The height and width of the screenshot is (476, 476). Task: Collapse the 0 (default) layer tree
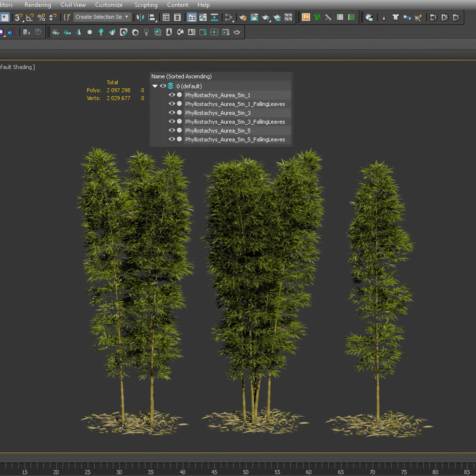point(155,86)
